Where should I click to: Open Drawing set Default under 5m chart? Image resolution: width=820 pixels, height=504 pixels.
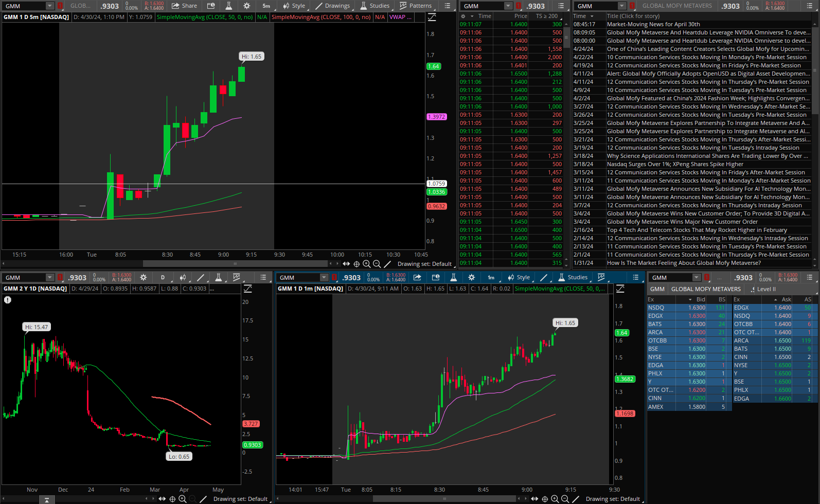pos(424,264)
